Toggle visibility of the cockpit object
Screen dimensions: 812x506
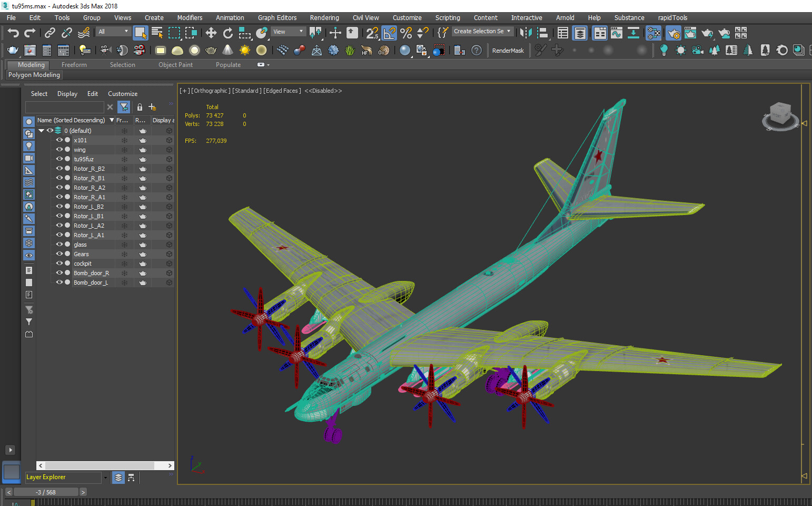tap(60, 264)
